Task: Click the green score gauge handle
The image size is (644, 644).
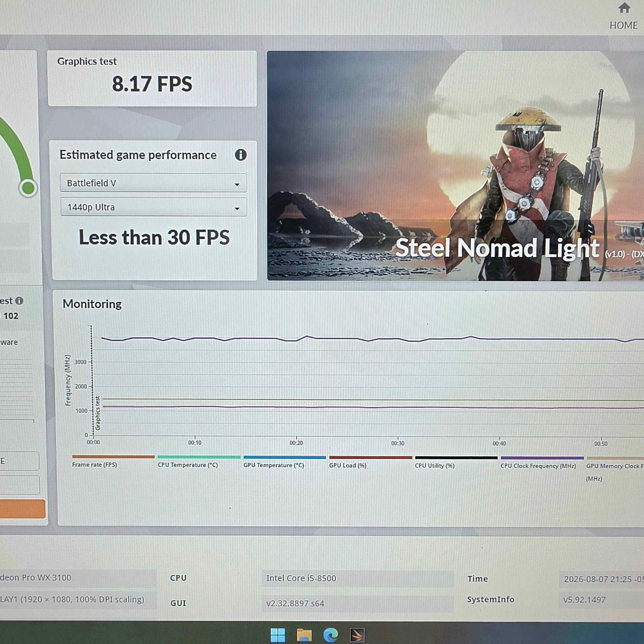Action: coord(28,188)
